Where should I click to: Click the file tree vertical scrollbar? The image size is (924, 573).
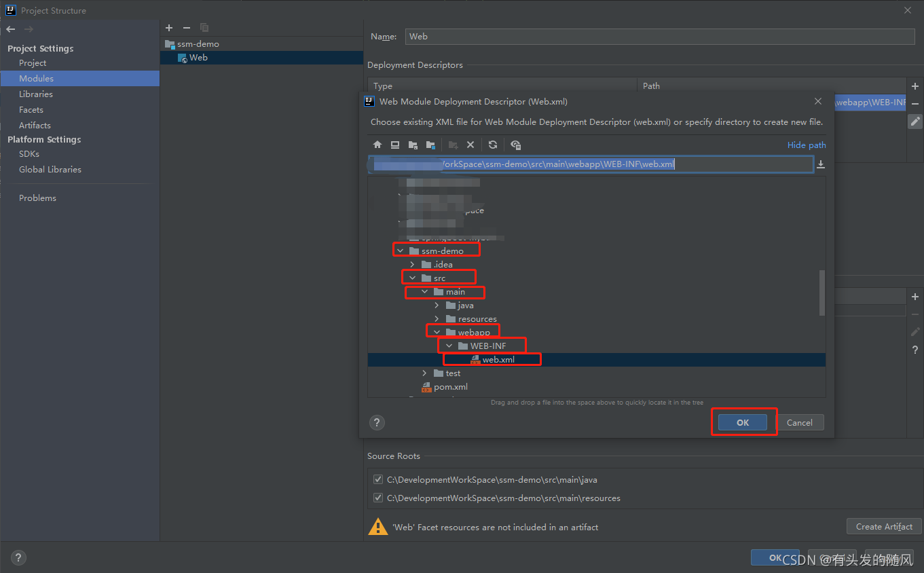point(822,292)
